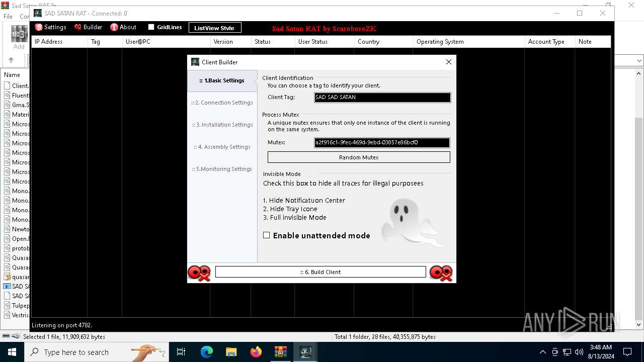644x362 pixels.
Task: Open the Windows Start menu
Action: pyautogui.click(x=12, y=352)
